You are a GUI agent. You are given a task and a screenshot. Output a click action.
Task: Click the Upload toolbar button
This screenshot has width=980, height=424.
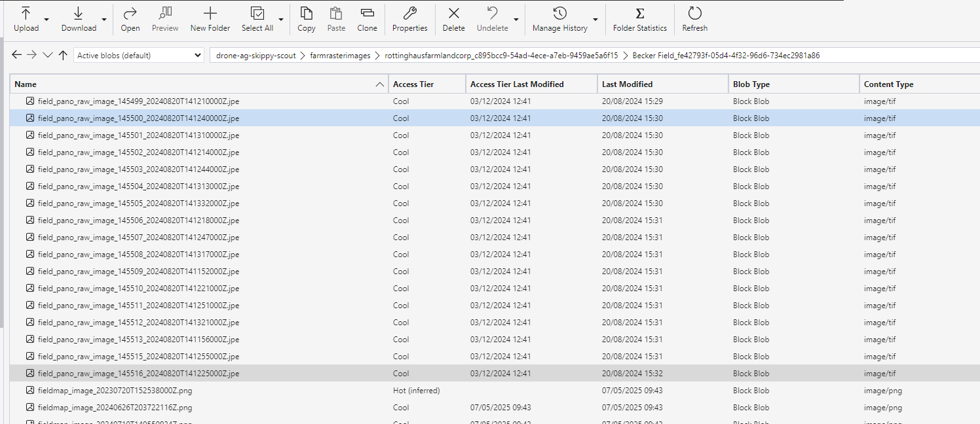pos(26,19)
